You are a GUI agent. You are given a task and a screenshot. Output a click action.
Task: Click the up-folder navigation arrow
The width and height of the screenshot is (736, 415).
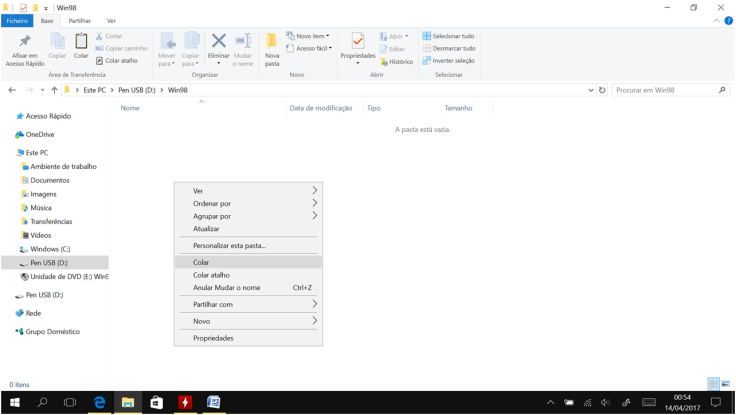click(54, 90)
